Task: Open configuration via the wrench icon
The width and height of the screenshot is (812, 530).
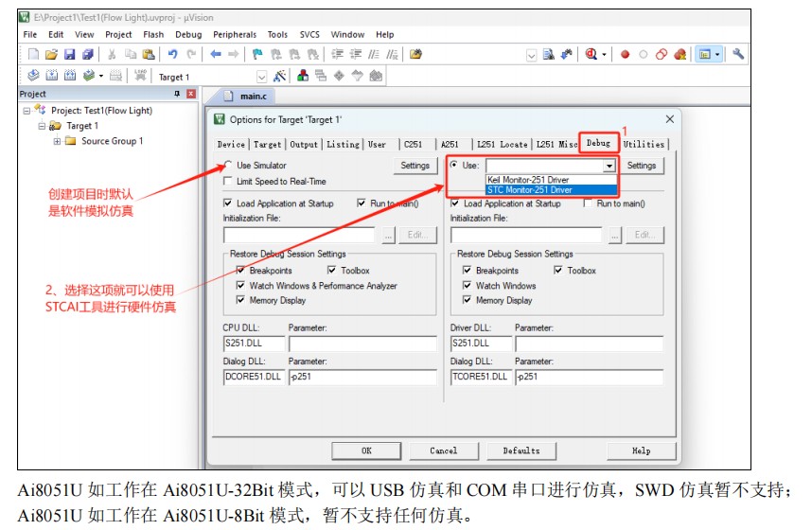Action: (x=737, y=55)
